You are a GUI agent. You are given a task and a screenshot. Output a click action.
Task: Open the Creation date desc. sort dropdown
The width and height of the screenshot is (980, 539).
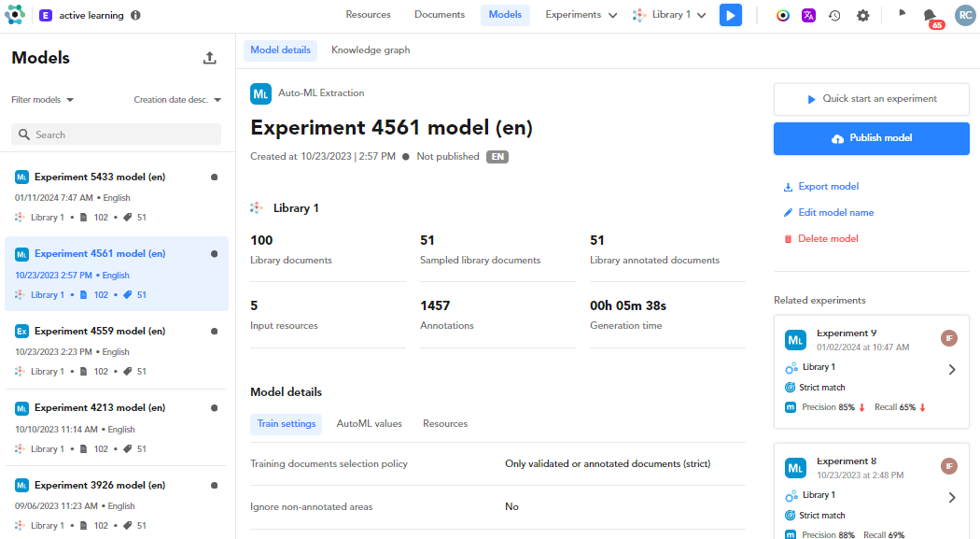click(x=177, y=100)
